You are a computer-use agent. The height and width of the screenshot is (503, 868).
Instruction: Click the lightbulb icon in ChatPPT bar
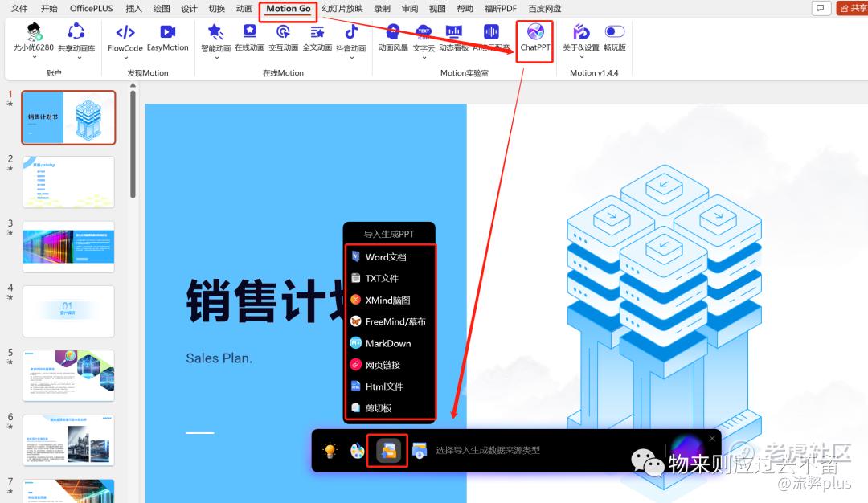coord(330,451)
